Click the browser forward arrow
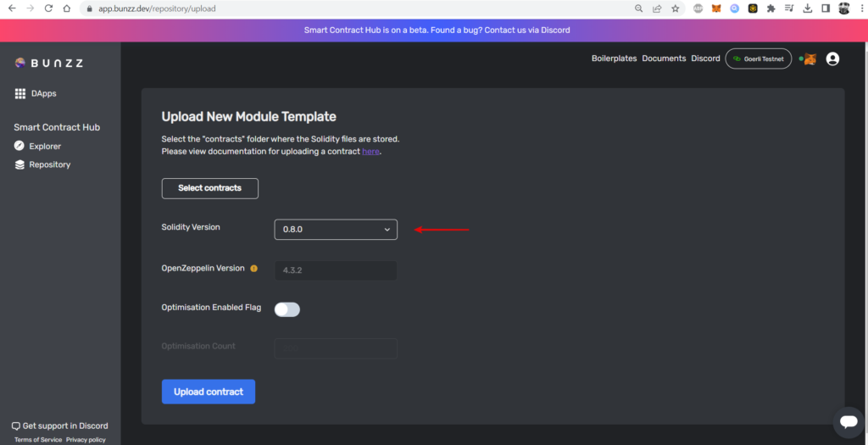868x445 pixels. (x=30, y=8)
